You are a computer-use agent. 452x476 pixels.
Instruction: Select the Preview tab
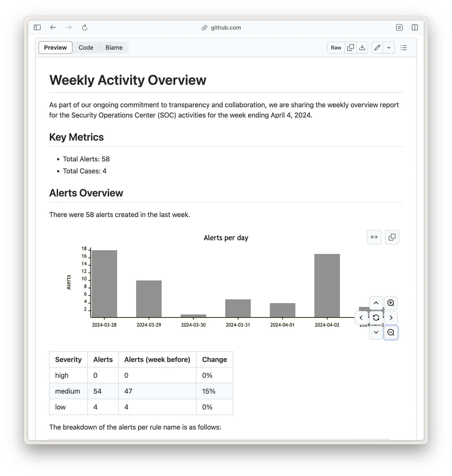55,48
